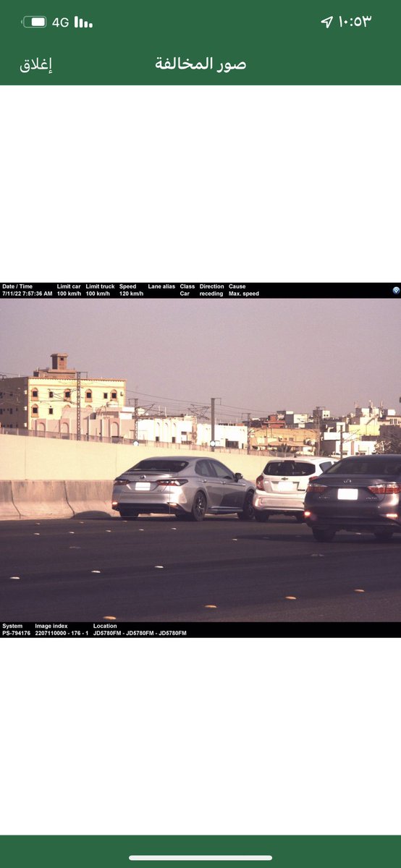401x868 pixels.
Task: Tap the blue shield icon on violation photo
Action: click(x=396, y=290)
